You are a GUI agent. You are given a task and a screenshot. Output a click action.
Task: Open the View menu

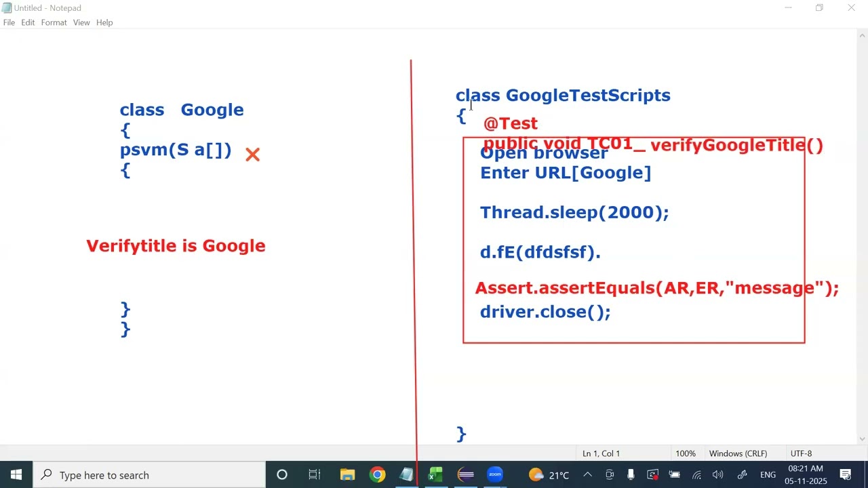81,22
